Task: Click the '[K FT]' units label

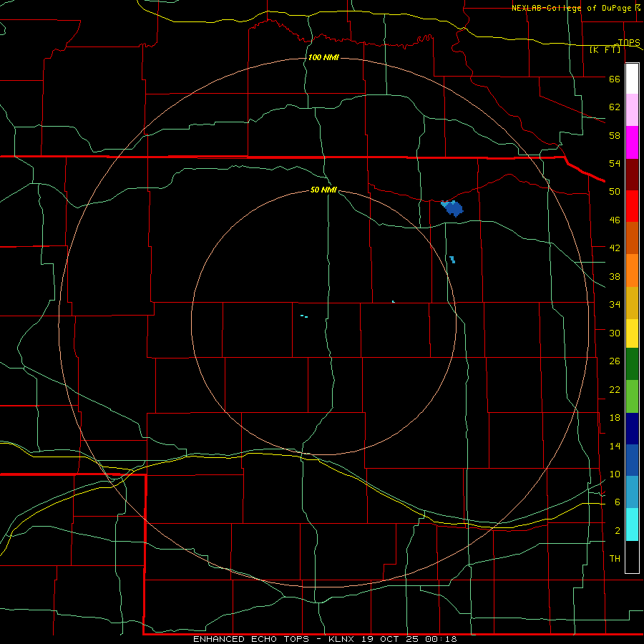Action: coord(605,50)
